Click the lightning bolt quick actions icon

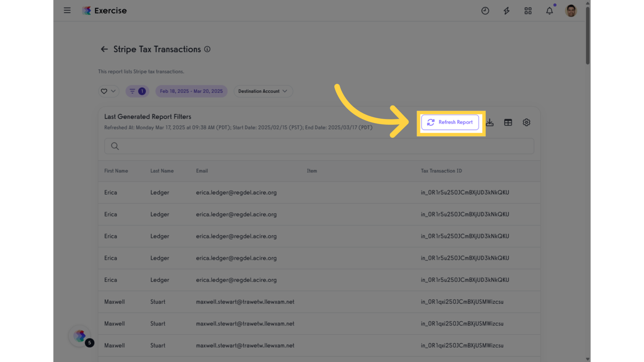point(506,10)
